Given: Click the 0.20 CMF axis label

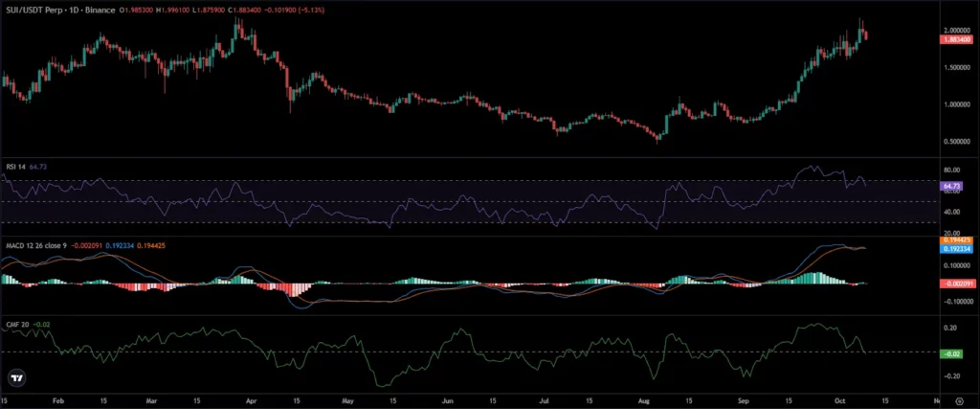Looking at the screenshot, I should 950,328.
